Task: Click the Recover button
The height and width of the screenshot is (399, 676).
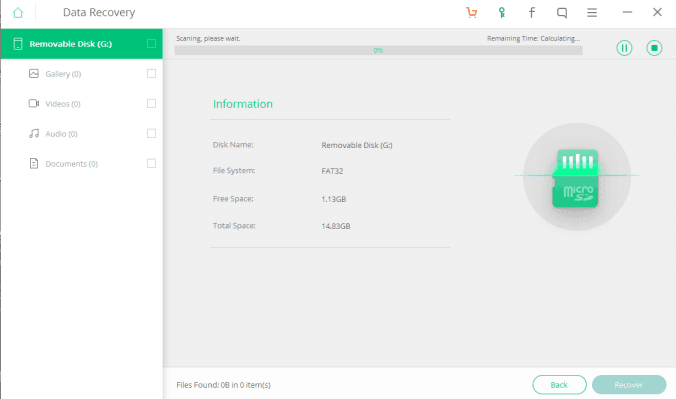Action: pos(629,385)
